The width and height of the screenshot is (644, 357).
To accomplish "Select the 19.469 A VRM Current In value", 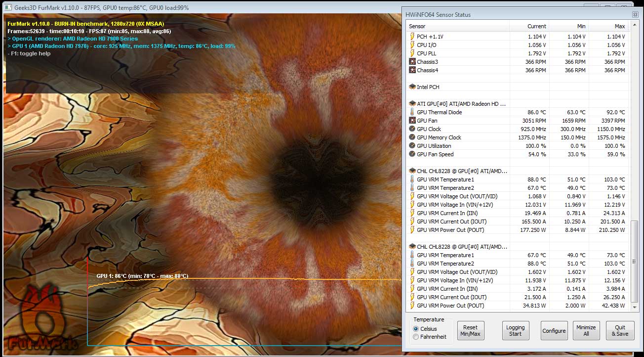I will 535,213.
